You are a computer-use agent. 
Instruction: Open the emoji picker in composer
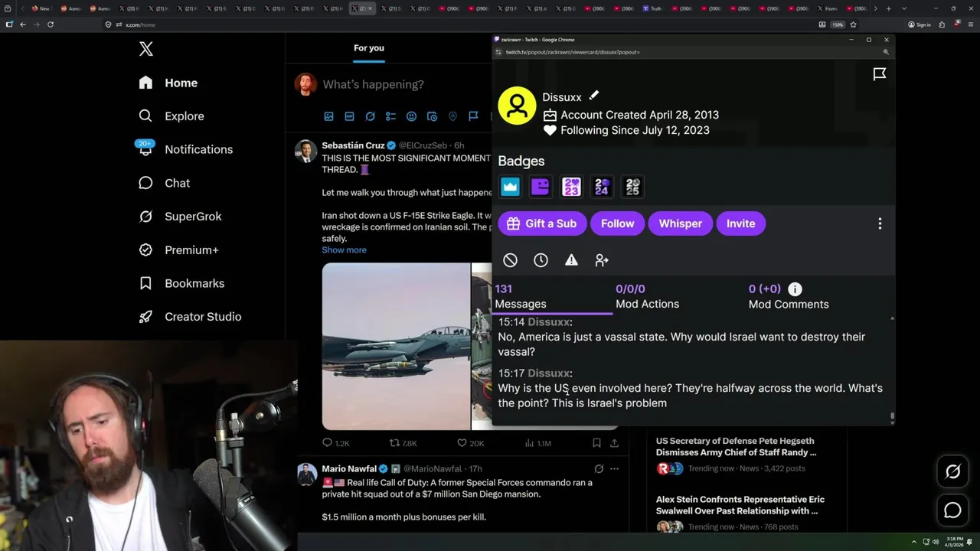pos(411,116)
